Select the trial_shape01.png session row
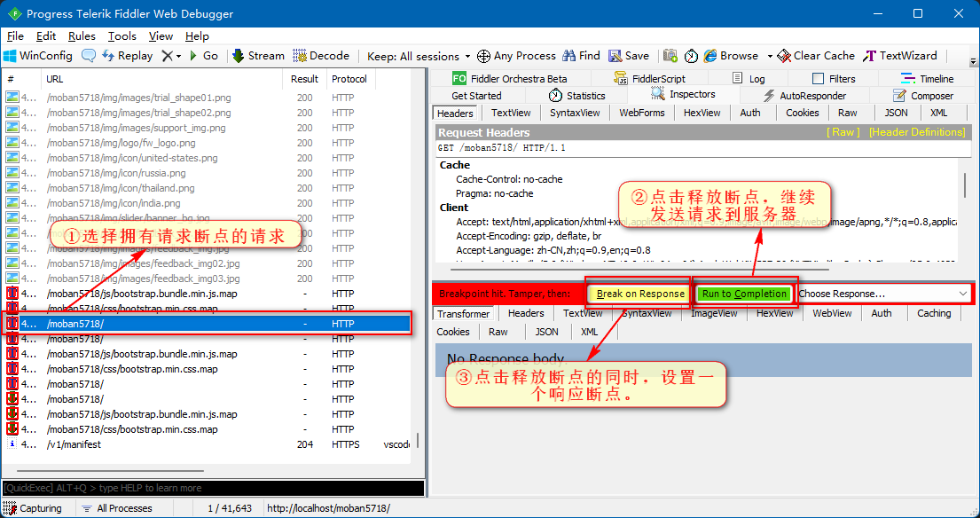 (x=207, y=98)
